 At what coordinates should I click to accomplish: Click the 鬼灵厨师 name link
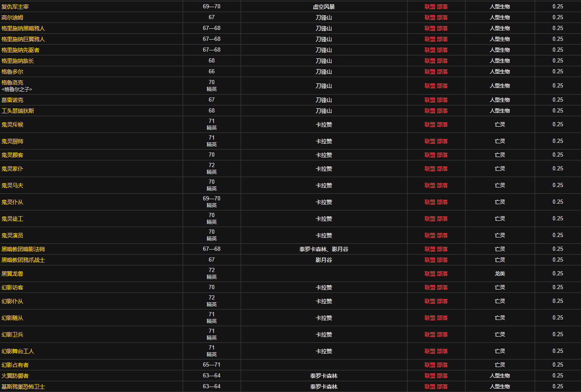click(13, 141)
